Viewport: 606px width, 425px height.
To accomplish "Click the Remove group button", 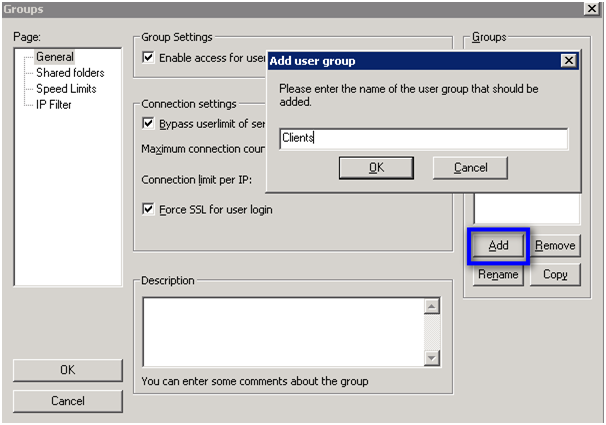I will [555, 246].
